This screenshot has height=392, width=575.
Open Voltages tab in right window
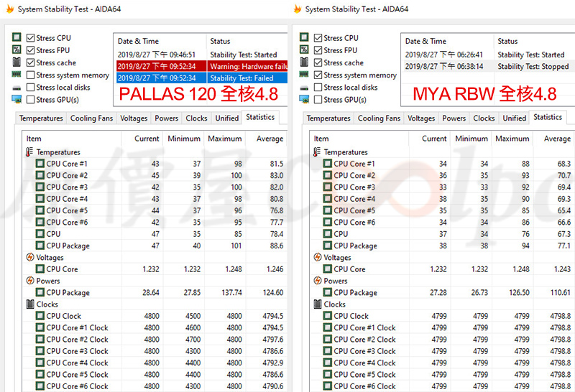click(421, 118)
